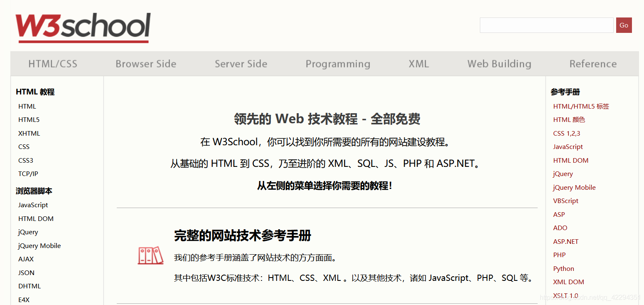Open the VBScript reference link
644x305 pixels.
tap(565, 201)
